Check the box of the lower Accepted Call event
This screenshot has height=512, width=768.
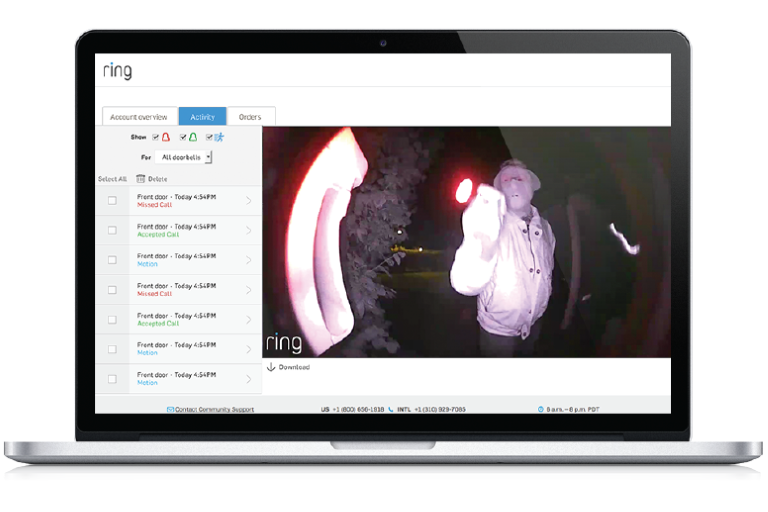pos(112,319)
